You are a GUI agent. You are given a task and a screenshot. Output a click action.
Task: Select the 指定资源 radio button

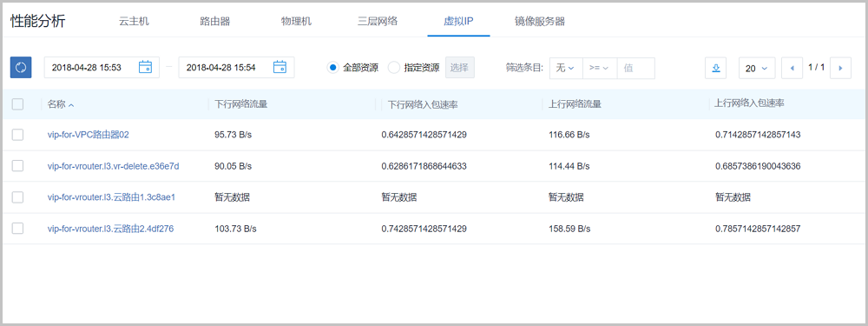[393, 68]
